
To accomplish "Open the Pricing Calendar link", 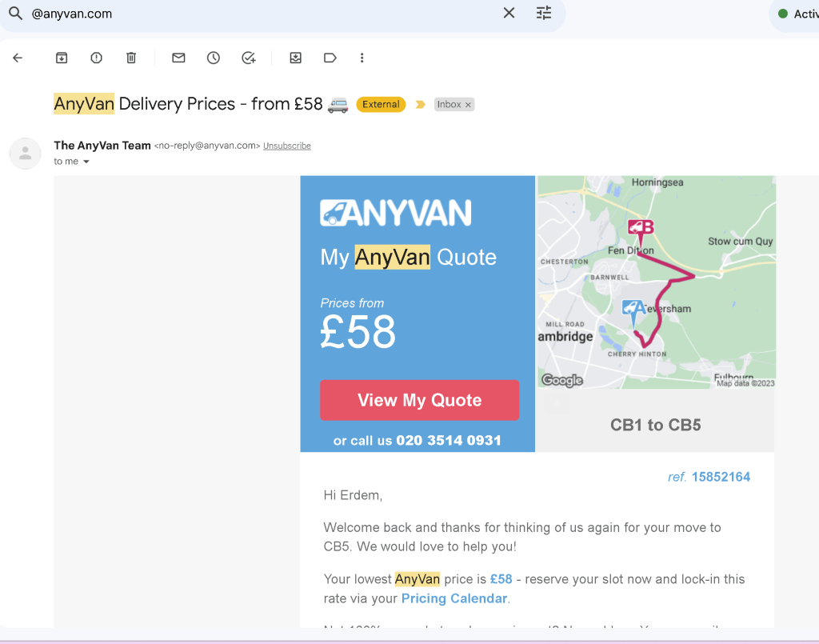I will (454, 598).
